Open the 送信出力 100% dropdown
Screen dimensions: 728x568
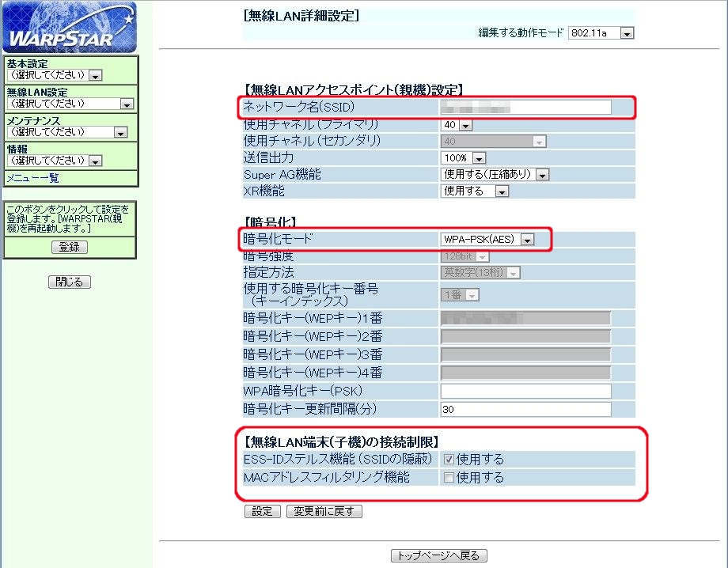462,158
